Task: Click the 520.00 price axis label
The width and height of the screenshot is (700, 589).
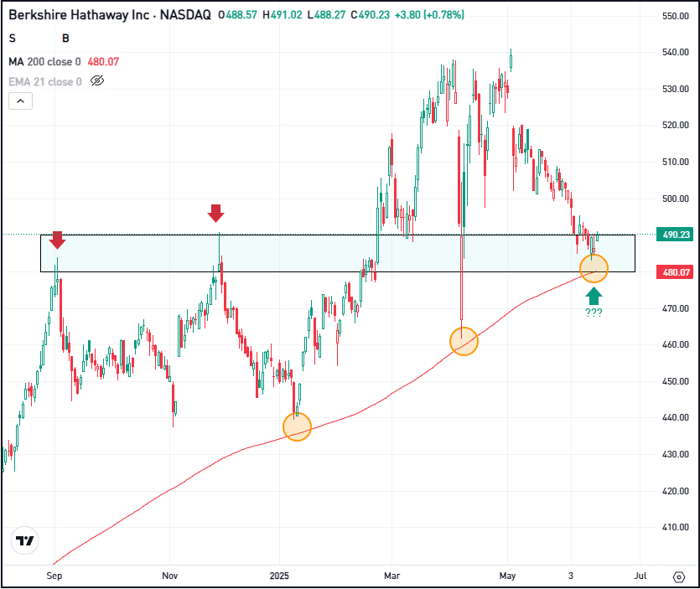Action: pyautogui.click(x=676, y=125)
